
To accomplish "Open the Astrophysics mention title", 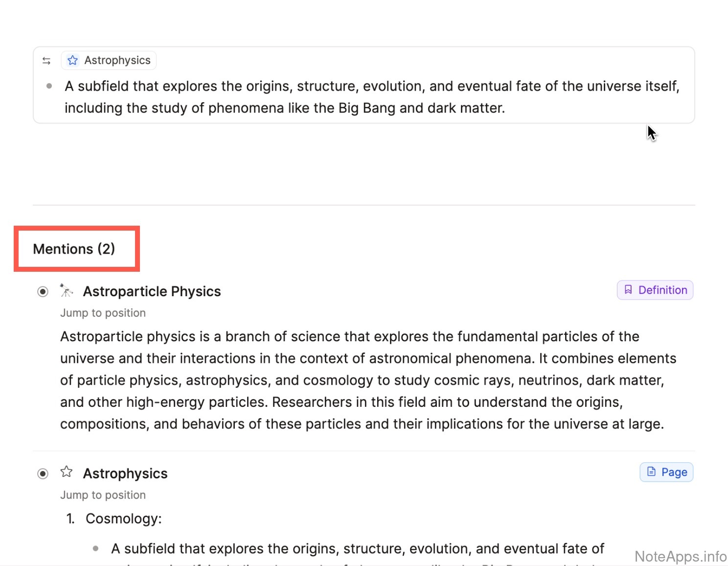I will tap(125, 473).
